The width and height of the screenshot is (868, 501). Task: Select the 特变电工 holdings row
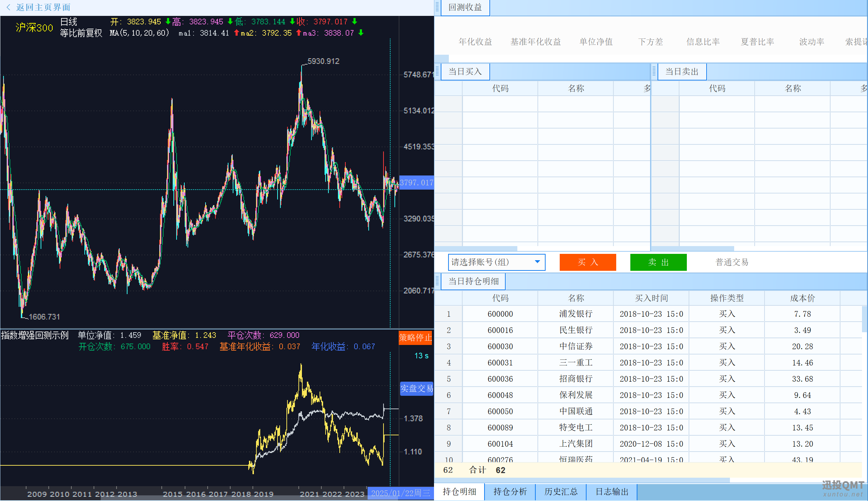click(x=648, y=428)
